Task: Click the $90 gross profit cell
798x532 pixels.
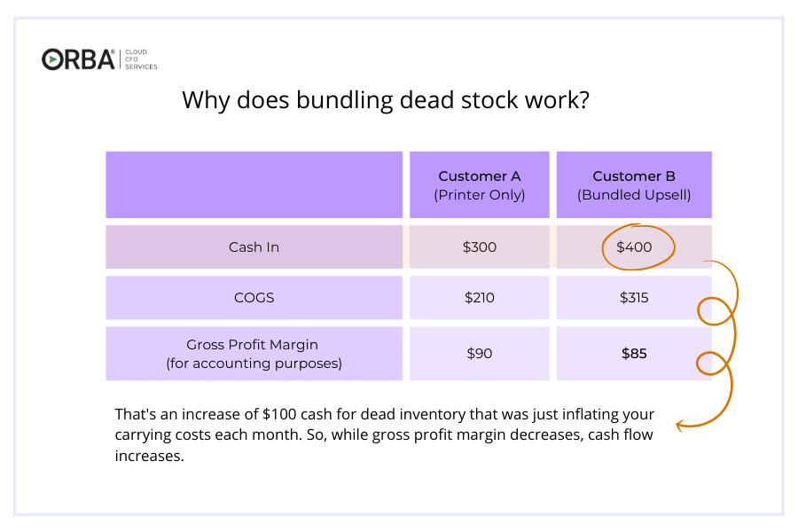Action: [480, 354]
